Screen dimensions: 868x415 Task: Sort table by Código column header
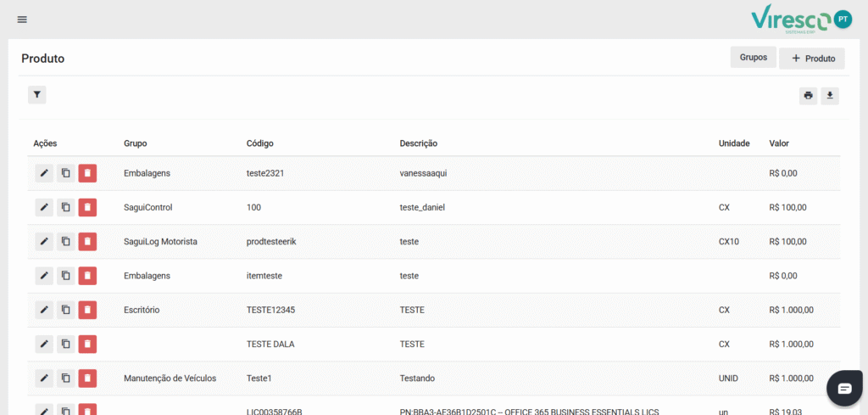click(259, 143)
